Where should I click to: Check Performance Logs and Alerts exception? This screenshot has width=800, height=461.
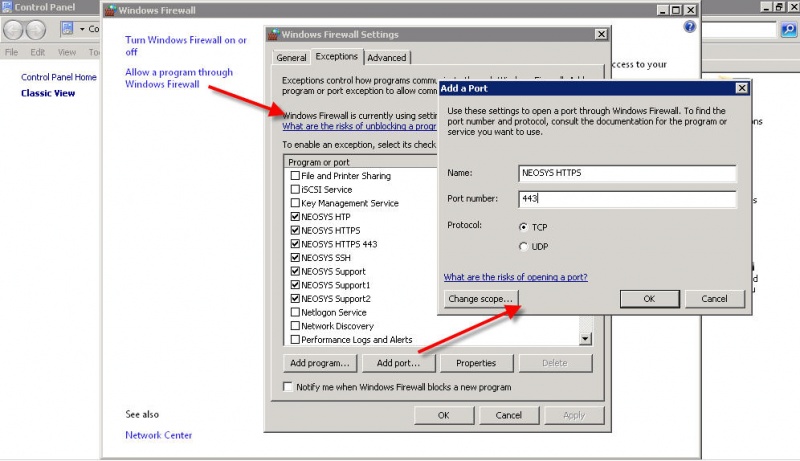click(x=295, y=340)
